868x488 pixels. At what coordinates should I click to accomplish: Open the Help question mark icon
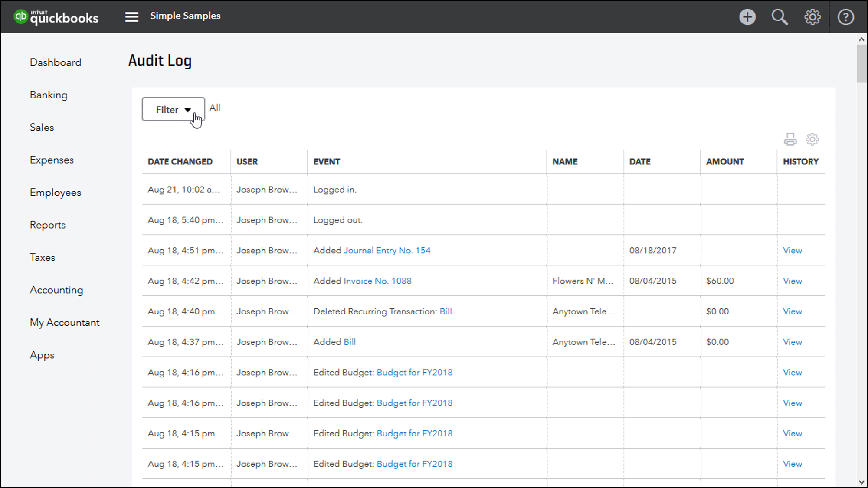[x=845, y=17]
